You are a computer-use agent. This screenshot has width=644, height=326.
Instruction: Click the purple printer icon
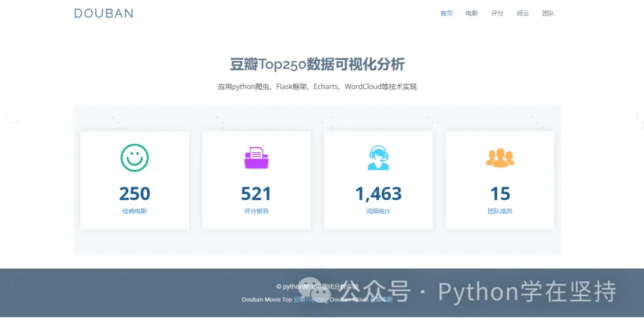(256, 158)
